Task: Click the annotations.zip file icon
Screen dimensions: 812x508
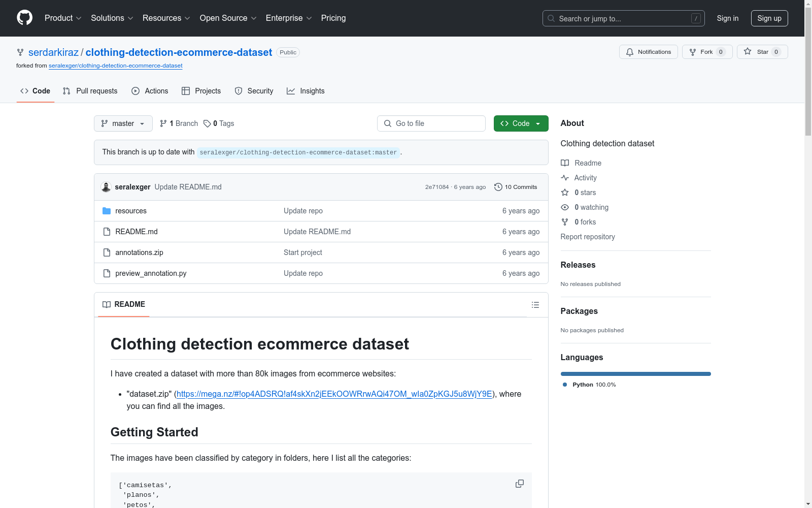Action: tap(107, 252)
